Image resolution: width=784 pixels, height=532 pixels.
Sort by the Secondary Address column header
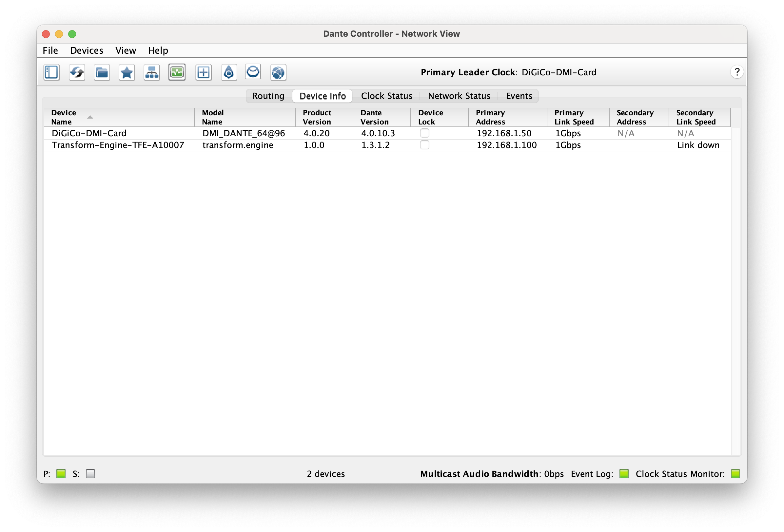[x=639, y=117]
